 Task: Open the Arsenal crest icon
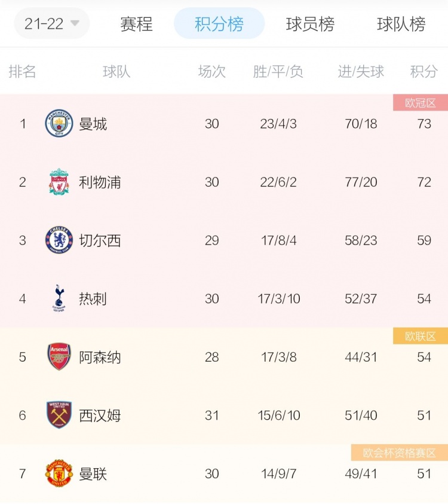[59, 356]
